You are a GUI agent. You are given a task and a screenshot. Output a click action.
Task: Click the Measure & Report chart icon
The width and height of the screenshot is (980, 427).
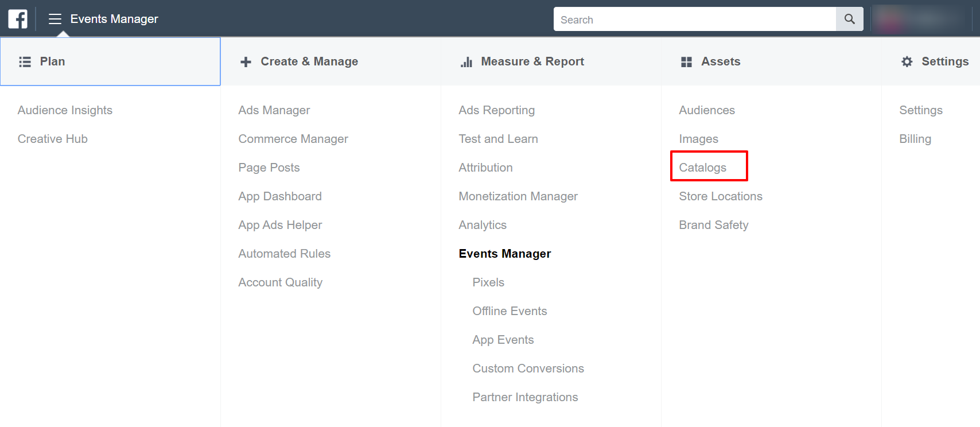(x=466, y=62)
